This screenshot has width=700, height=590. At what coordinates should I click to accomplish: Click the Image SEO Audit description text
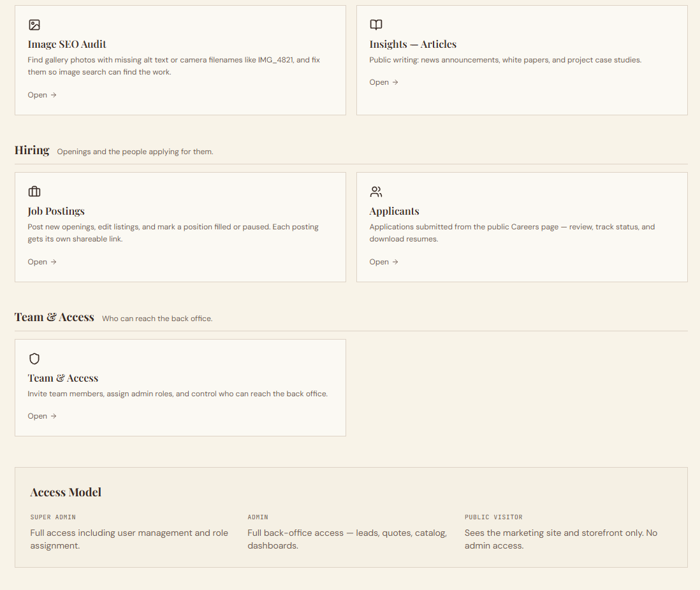point(174,66)
